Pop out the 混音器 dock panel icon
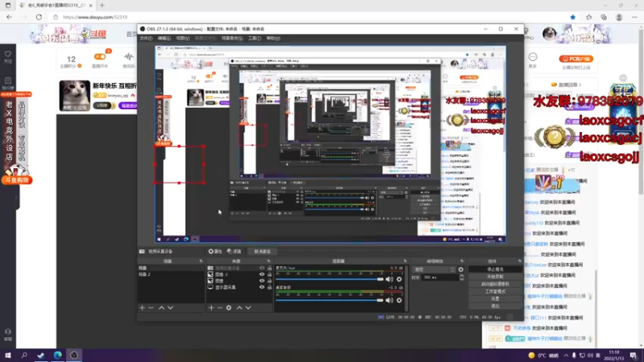644x362 pixels. [x=405, y=261]
